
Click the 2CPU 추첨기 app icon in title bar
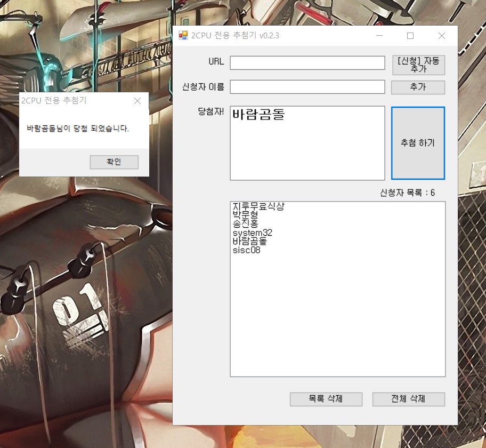pyautogui.click(x=183, y=35)
